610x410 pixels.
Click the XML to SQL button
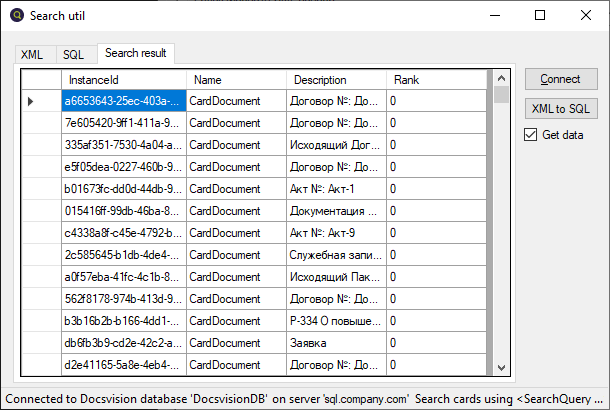point(559,108)
